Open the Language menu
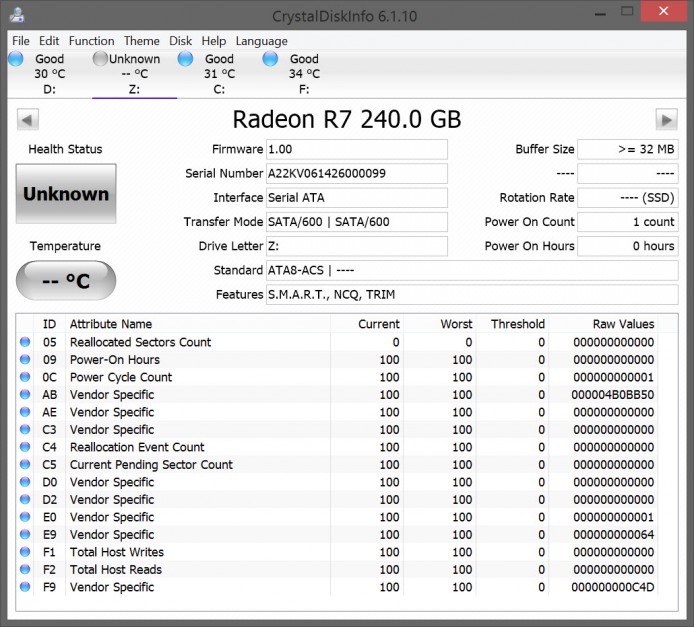This screenshot has height=627, width=694. (x=262, y=41)
